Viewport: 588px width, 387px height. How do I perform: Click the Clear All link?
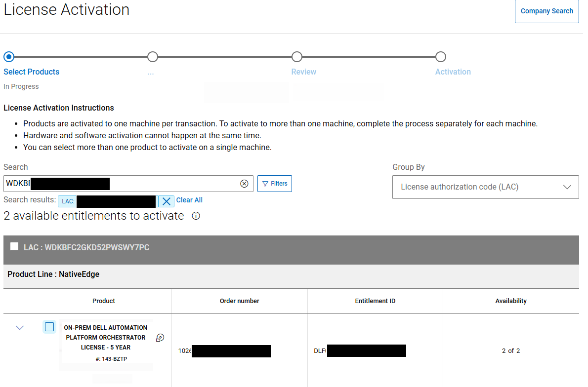(x=189, y=200)
